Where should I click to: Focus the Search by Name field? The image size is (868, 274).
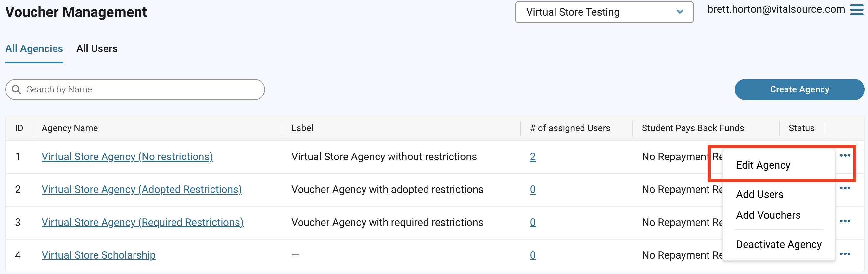click(135, 89)
